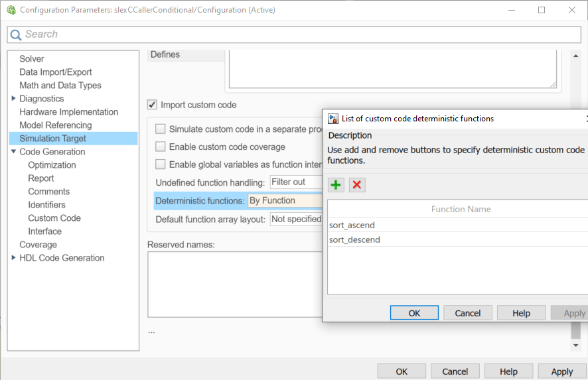Image resolution: width=588 pixels, height=380 pixels.
Task: Select sort_descend function row
Action: click(457, 239)
